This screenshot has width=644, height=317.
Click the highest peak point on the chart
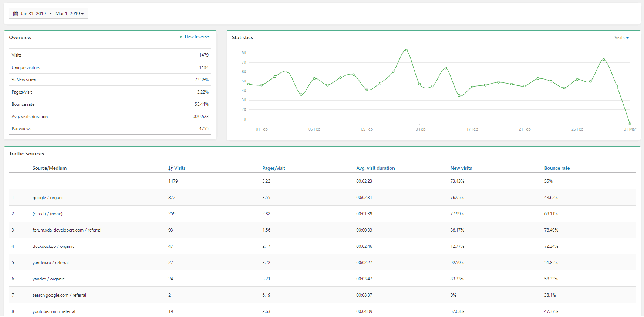click(x=406, y=50)
